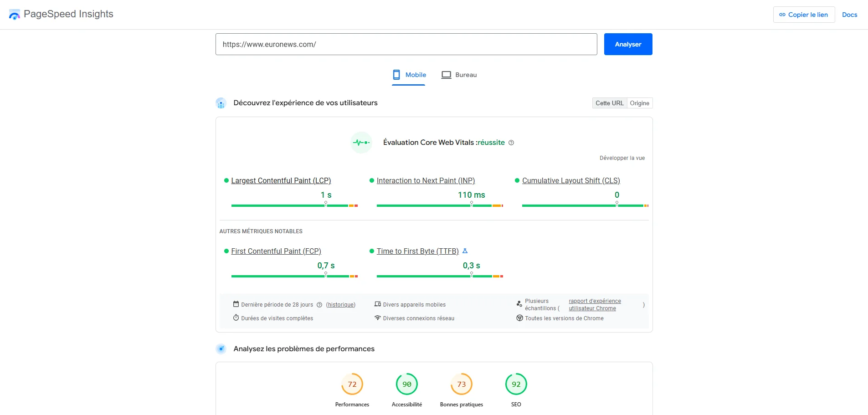
Task: Expand the view with "Développer la vue"
Action: pos(622,158)
